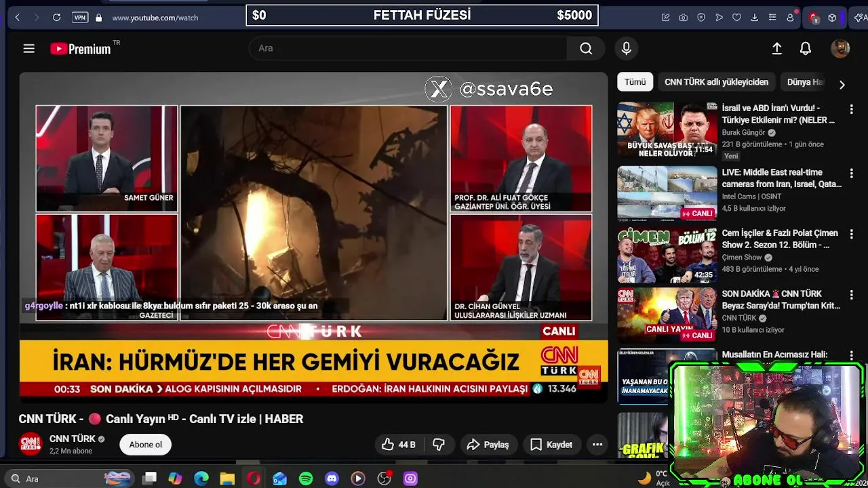Image resolution: width=868 pixels, height=488 pixels.
Task: Open 'Intel Cams | OSINT' channel name
Action: [x=751, y=197]
